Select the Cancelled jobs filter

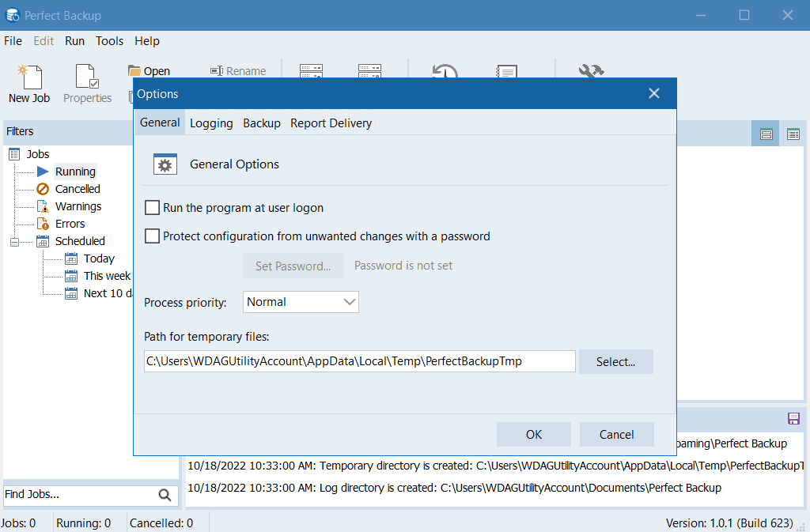78,189
